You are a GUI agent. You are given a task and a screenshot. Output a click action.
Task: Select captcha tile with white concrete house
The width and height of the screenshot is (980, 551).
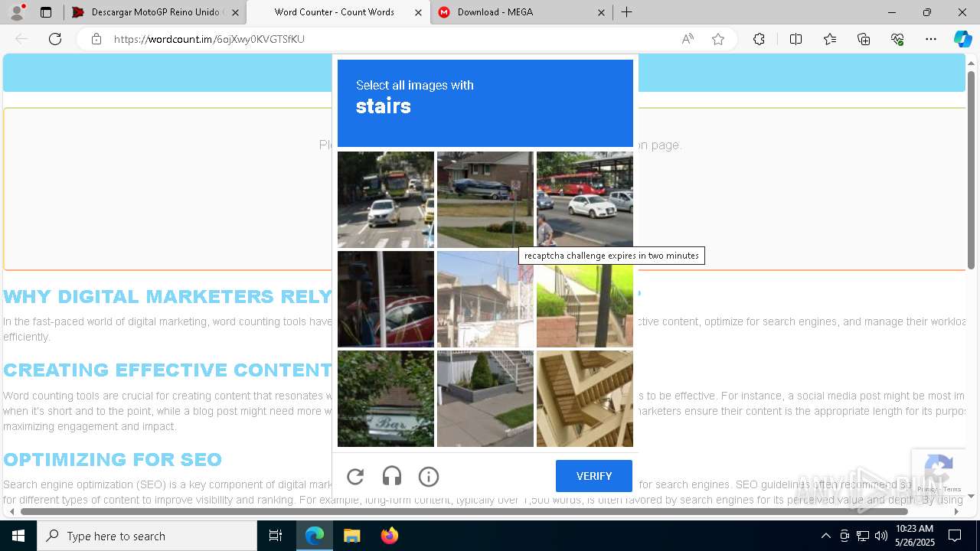485,299
